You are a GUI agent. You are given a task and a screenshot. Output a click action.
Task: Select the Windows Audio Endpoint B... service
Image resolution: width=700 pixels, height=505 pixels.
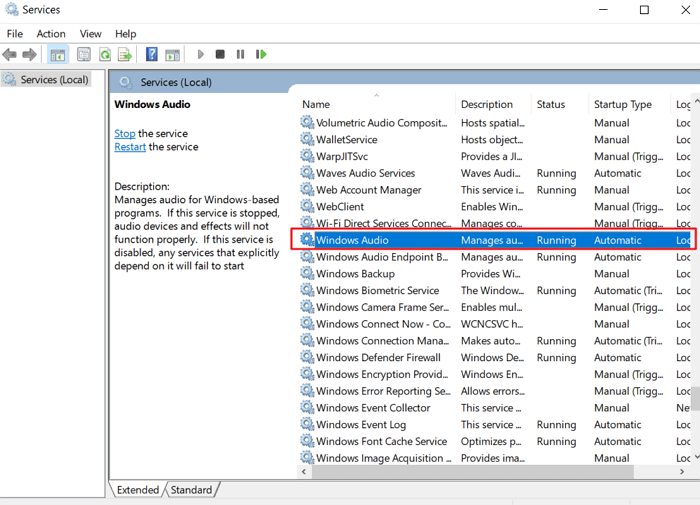pyautogui.click(x=494, y=257)
